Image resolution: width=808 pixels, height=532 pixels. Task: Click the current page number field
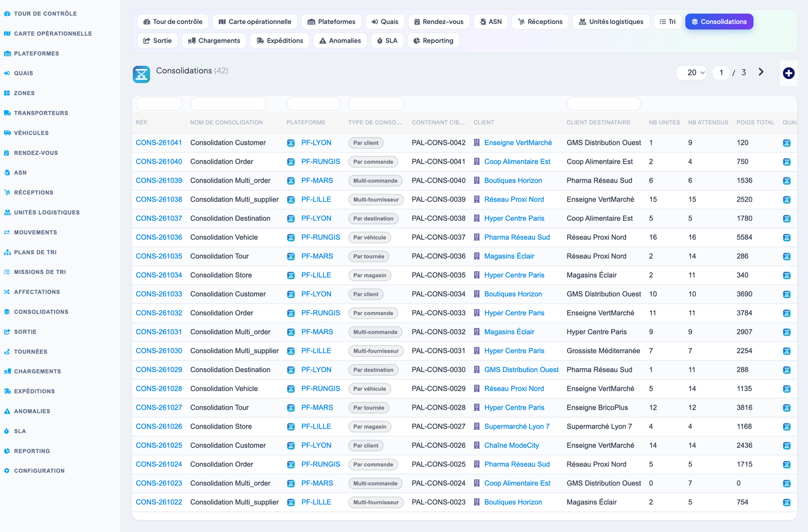721,73
